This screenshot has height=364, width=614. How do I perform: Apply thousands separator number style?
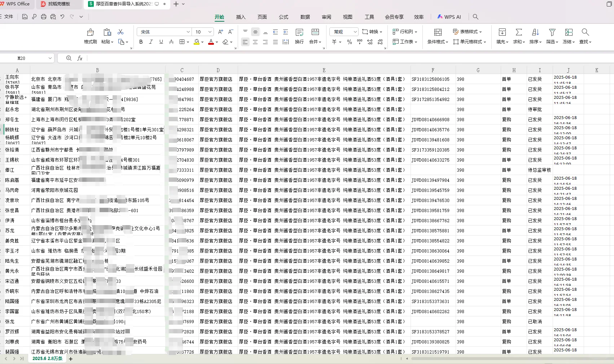tap(360, 42)
